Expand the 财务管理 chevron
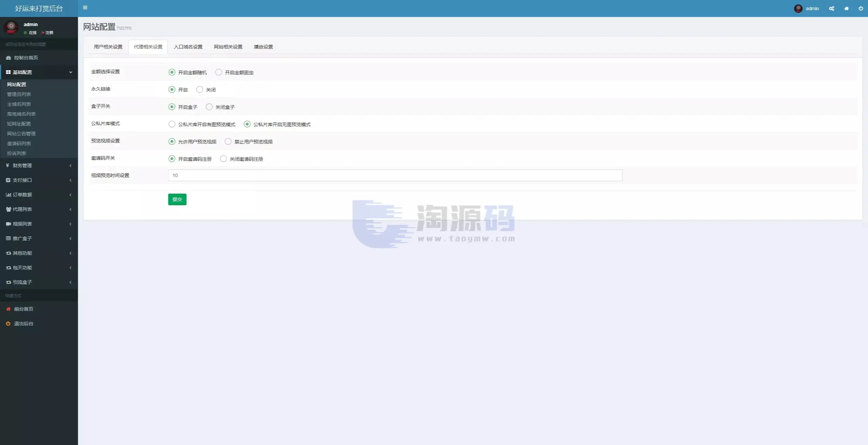Viewport: 868px width, 445px height. tap(71, 166)
